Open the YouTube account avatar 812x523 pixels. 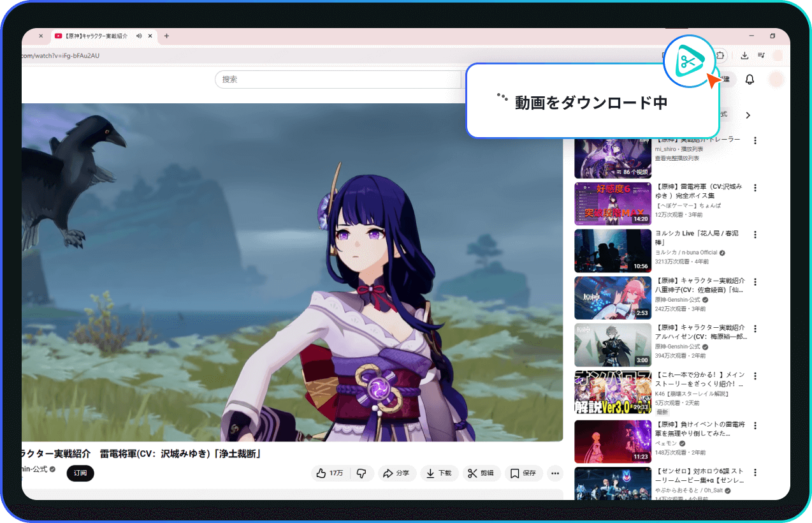click(x=776, y=79)
